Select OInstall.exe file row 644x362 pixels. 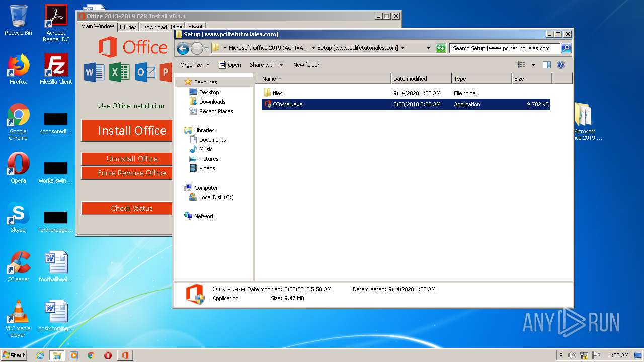tap(406, 104)
